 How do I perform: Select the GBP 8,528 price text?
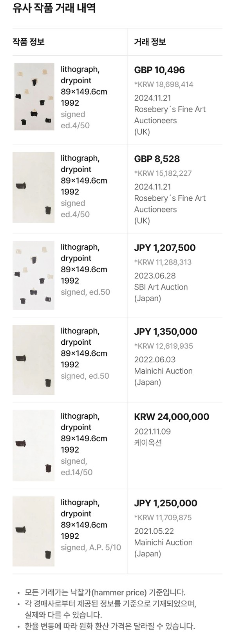pos(157,159)
